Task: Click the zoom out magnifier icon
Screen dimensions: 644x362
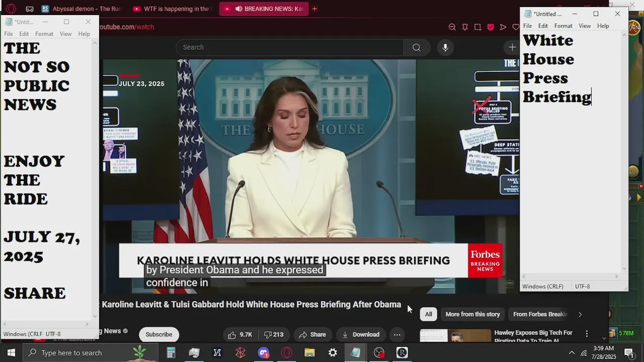Action: [452, 27]
